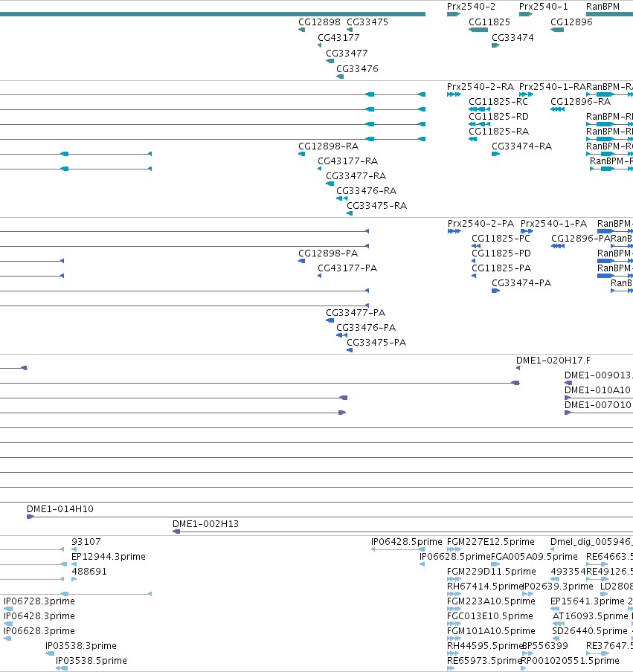Select the Prx2540-1 gene label

coord(543,7)
